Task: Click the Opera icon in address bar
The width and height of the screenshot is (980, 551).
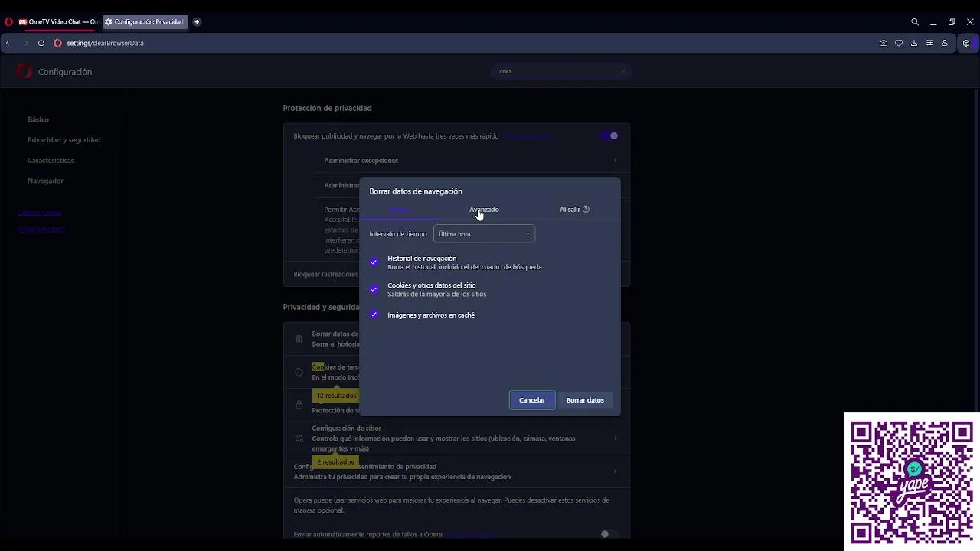Action: point(57,43)
